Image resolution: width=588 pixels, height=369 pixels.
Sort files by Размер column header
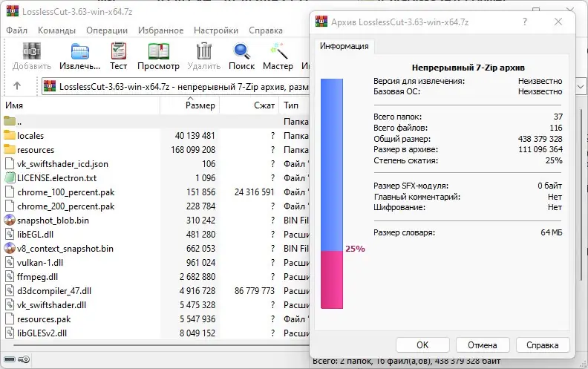190,105
